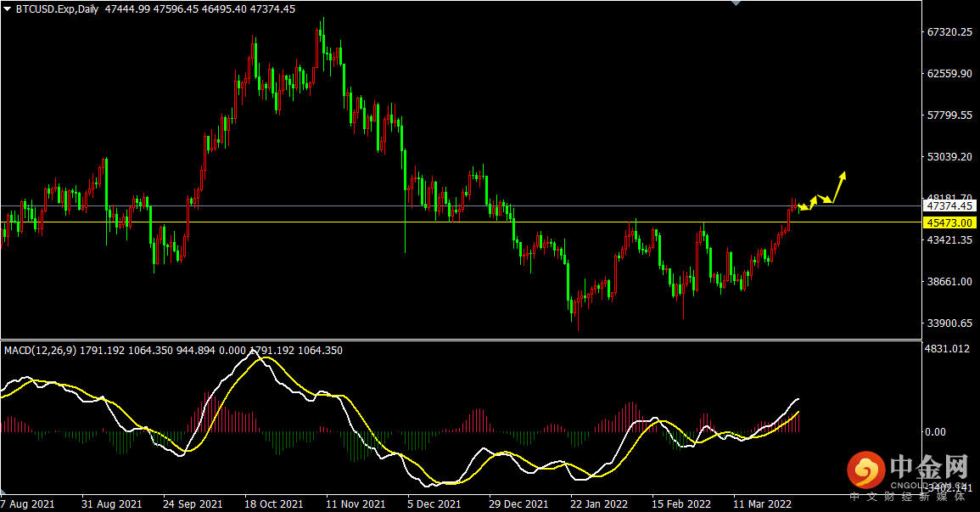Screen dimensions: 980x512
Task: Click the 67320.25 price scale label
Action: (x=949, y=32)
